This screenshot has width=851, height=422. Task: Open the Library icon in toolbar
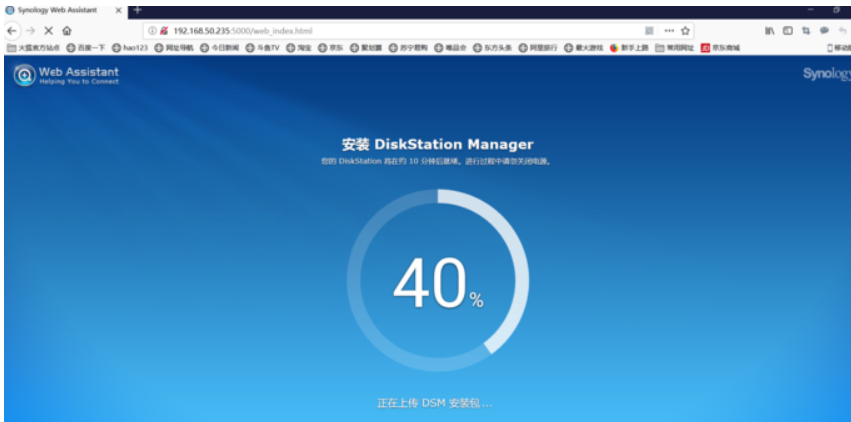[x=770, y=31]
